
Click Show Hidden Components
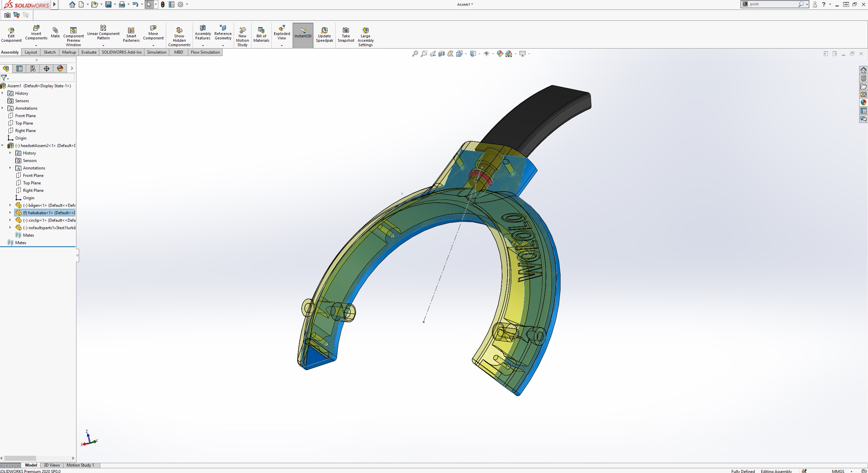coord(179,37)
